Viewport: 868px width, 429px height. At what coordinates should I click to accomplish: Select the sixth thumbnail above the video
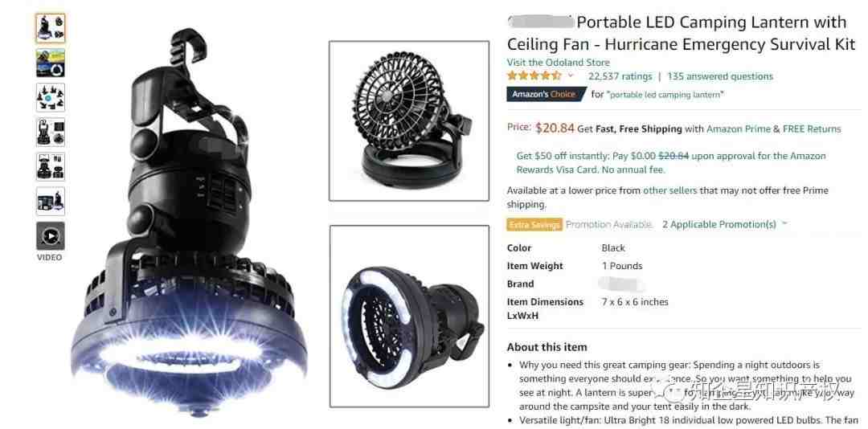[x=51, y=202]
